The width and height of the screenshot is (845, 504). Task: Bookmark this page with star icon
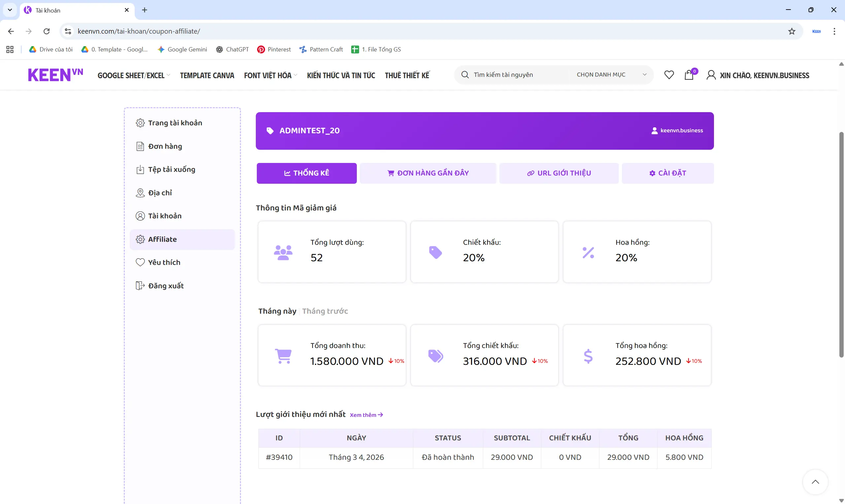792,31
